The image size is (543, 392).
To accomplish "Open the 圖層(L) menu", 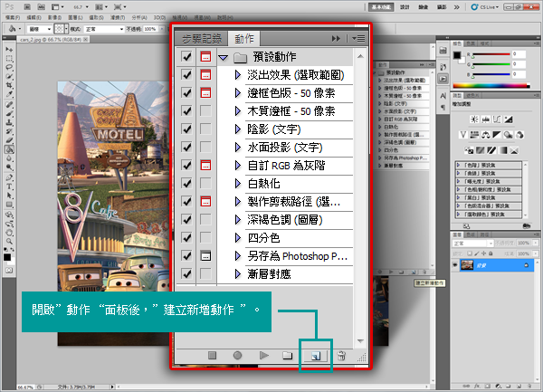I will [75, 17].
